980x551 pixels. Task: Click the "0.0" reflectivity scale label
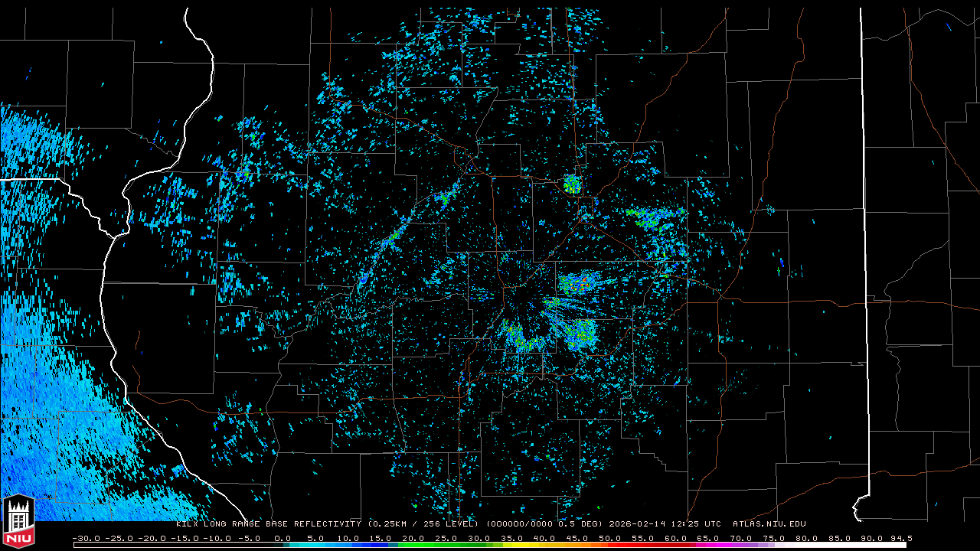tap(283, 538)
